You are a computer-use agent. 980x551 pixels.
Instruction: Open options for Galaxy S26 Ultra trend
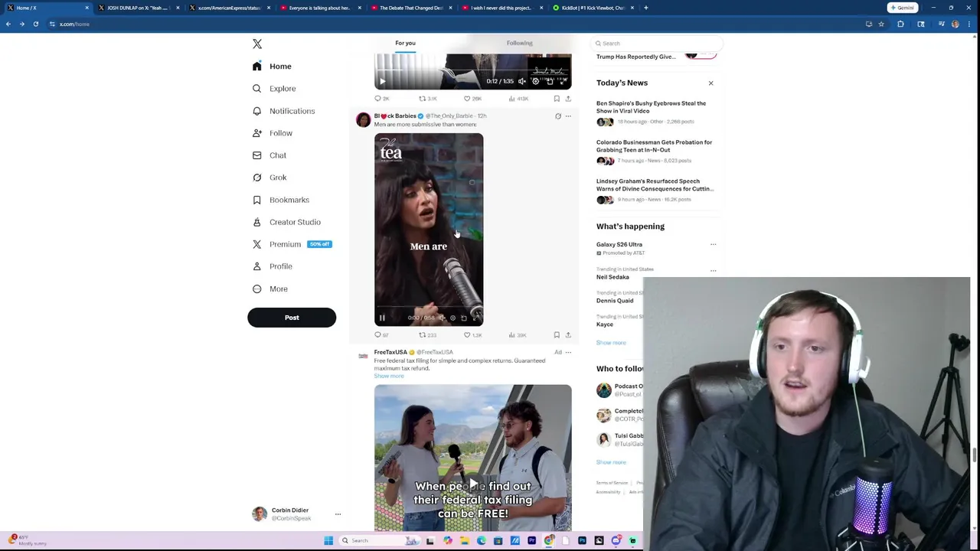pyautogui.click(x=713, y=245)
